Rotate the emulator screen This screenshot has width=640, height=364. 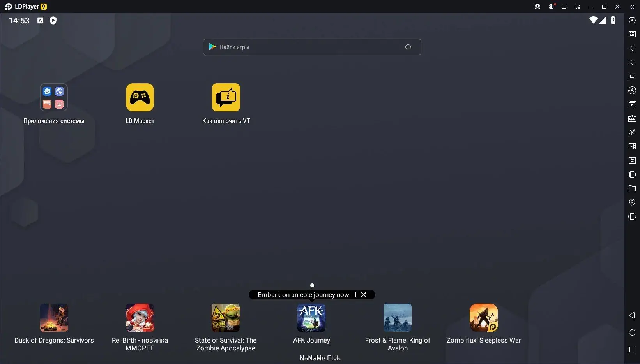click(x=632, y=216)
